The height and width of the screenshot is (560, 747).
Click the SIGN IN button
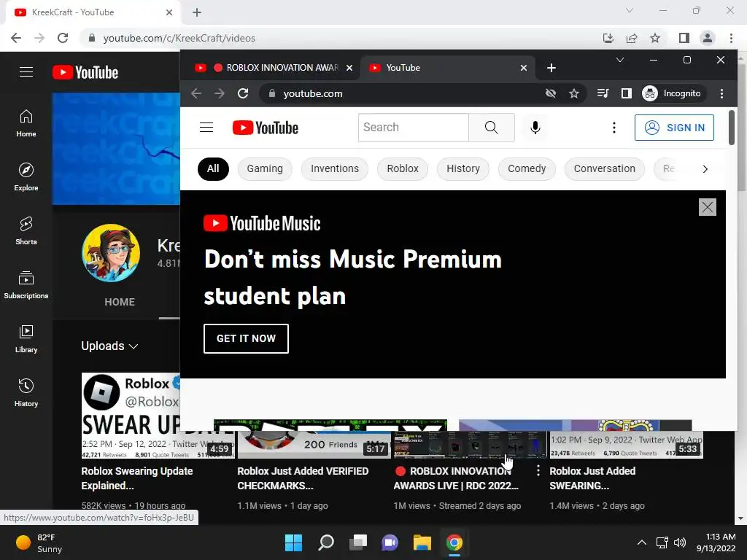pos(674,128)
